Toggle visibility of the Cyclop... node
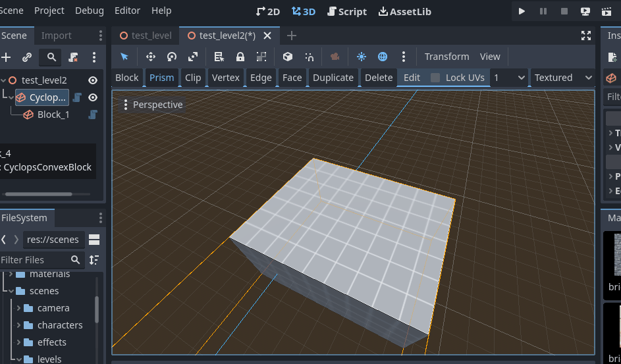The image size is (621, 364). pyautogui.click(x=93, y=97)
